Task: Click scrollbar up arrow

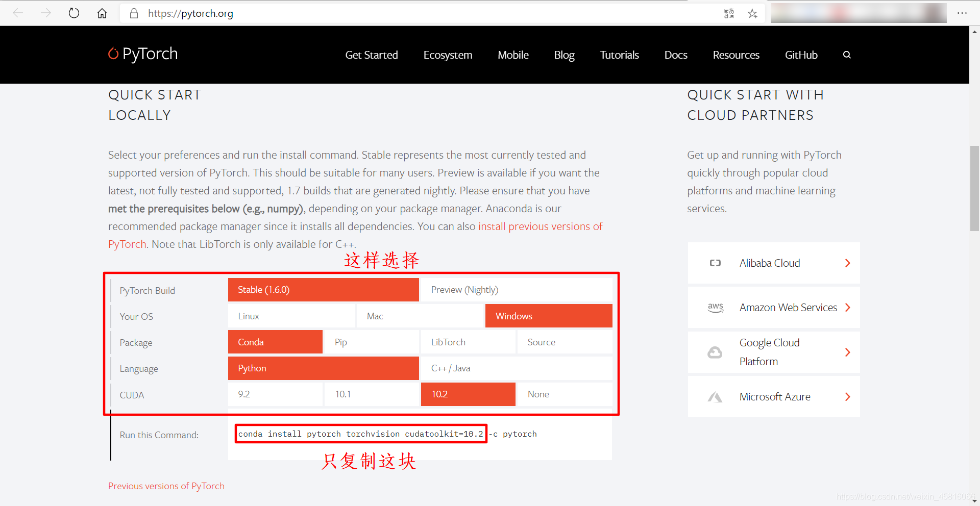Action: [974, 32]
